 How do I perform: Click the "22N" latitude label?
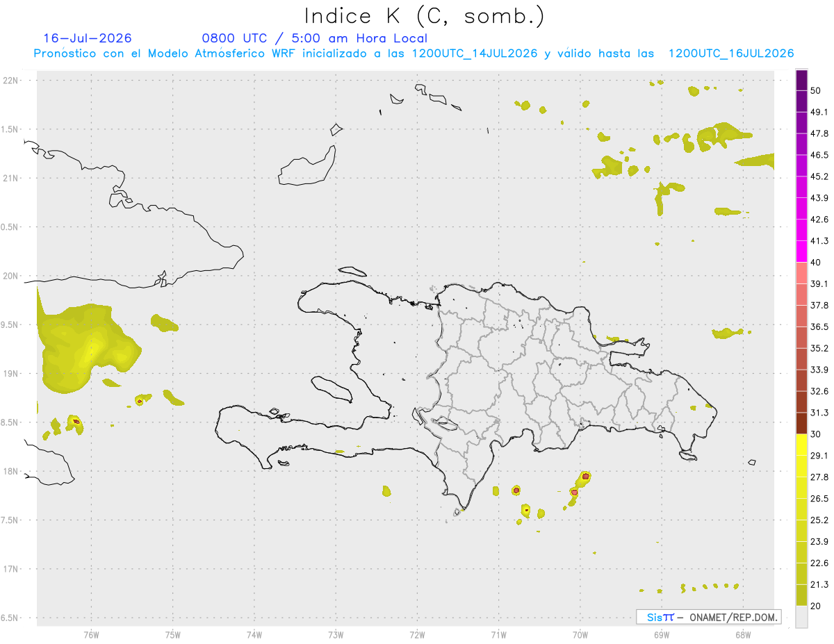point(12,81)
